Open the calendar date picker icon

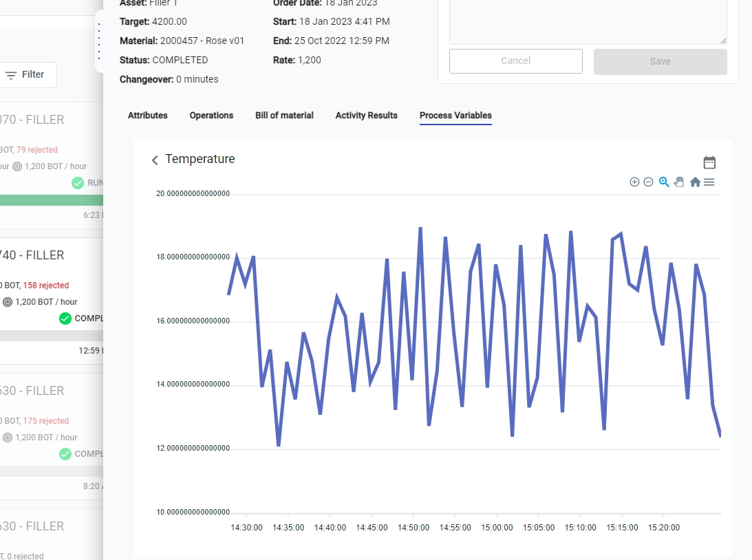click(709, 162)
